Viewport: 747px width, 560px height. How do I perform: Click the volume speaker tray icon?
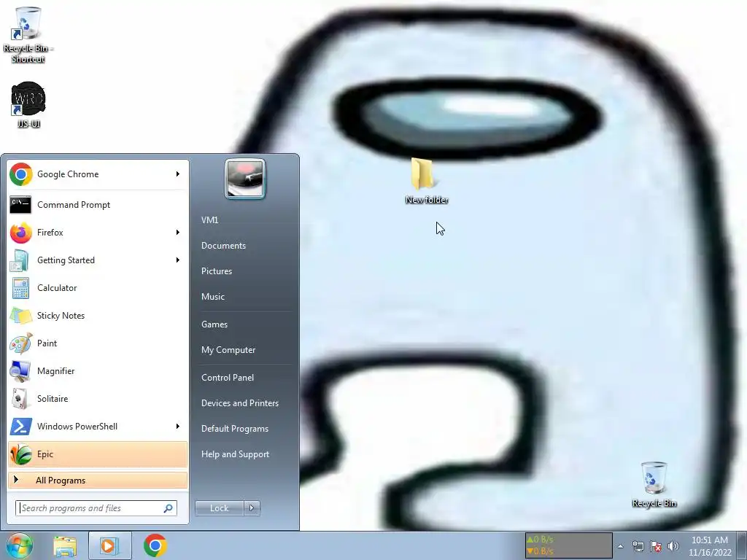[x=673, y=546]
